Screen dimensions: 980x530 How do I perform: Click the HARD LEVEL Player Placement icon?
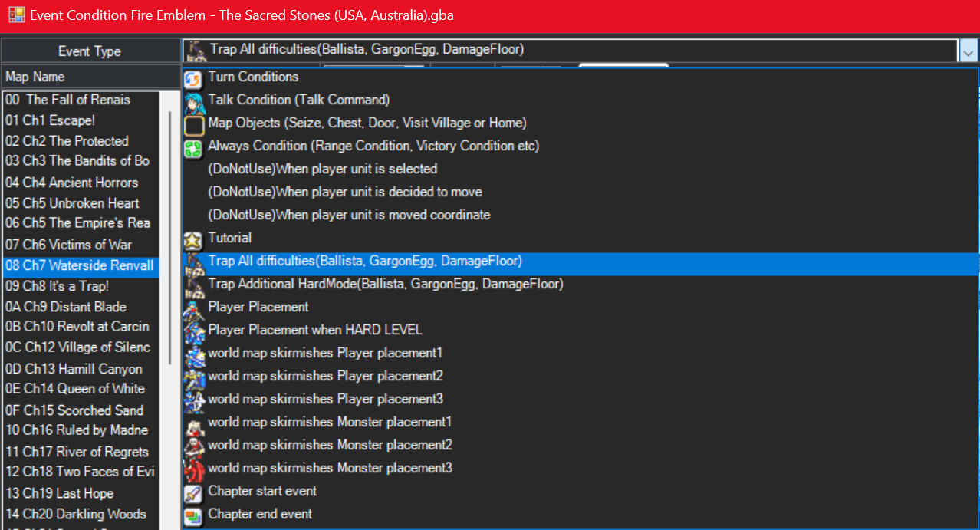pos(194,331)
